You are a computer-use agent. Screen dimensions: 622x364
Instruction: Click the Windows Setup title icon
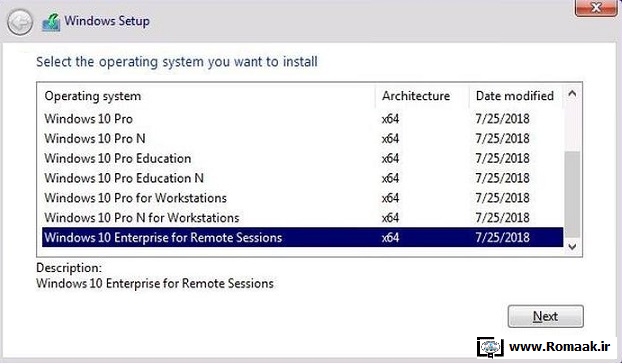click(x=51, y=22)
